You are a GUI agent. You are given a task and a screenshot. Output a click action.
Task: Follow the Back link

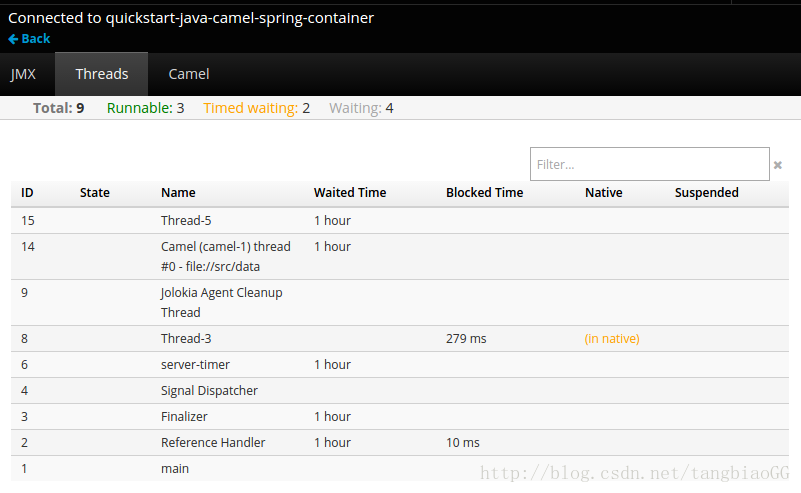click(x=29, y=39)
